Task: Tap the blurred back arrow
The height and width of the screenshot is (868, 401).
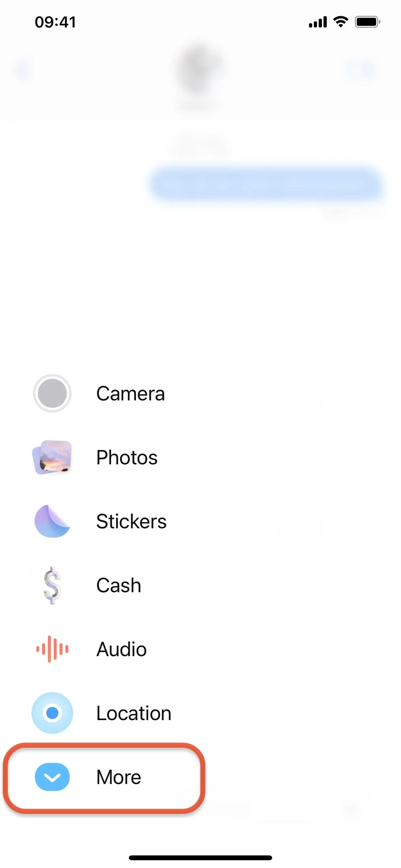Action: click(x=22, y=70)
